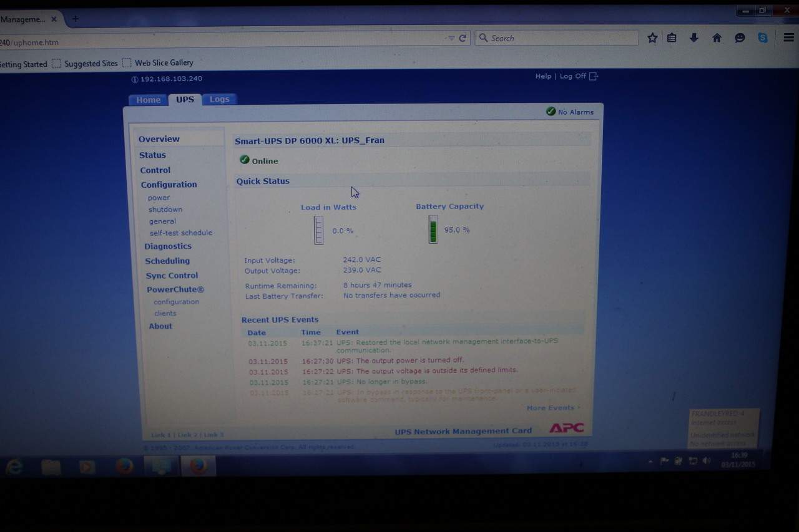This screenshot has width=799, height=532.
Task: Select the UPS tab
Action: (185, 99)
